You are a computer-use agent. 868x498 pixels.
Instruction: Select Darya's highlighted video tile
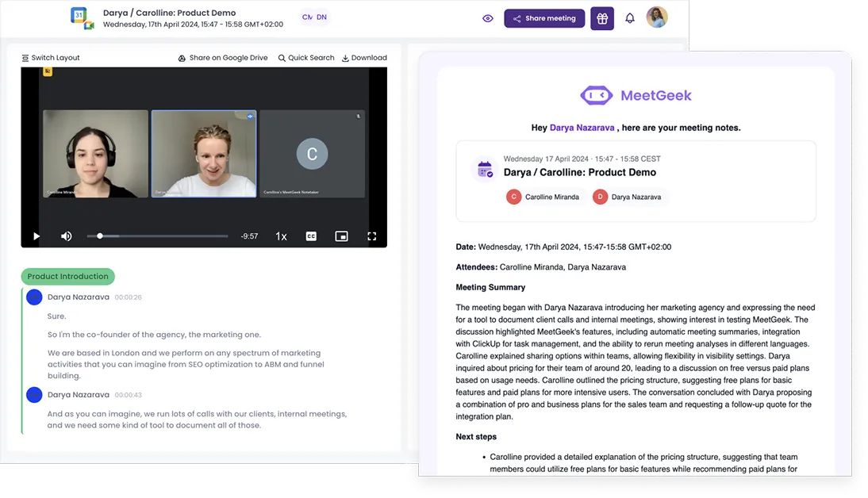[204, 153]
